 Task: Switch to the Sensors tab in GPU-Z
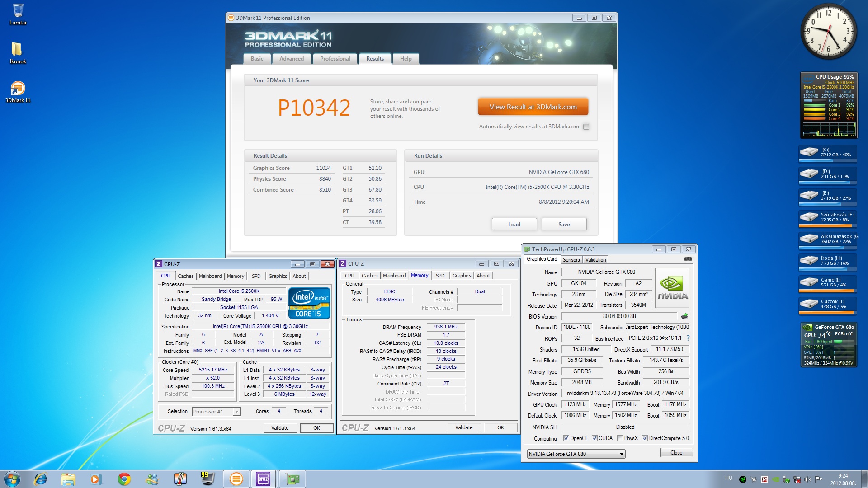[571, 260]
